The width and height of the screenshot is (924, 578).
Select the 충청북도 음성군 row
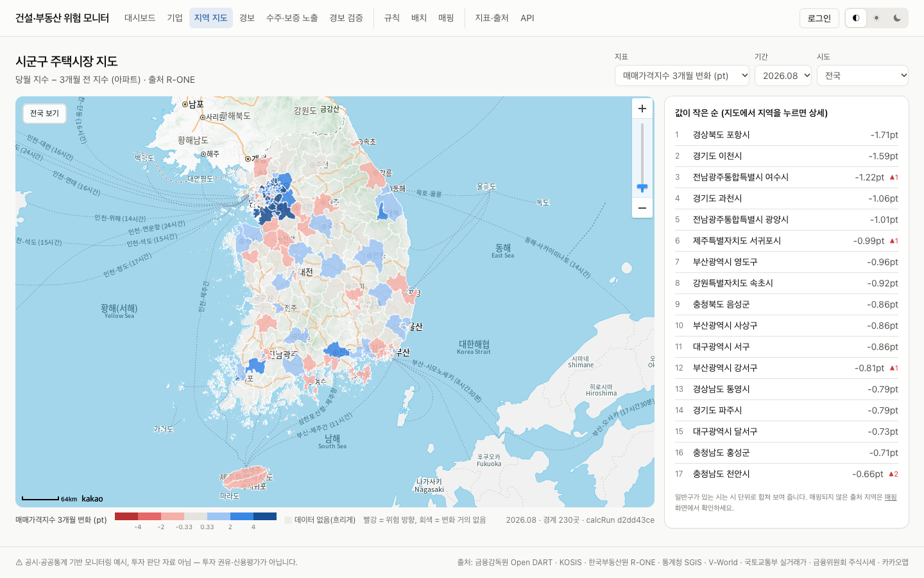(x=787, y=304)
